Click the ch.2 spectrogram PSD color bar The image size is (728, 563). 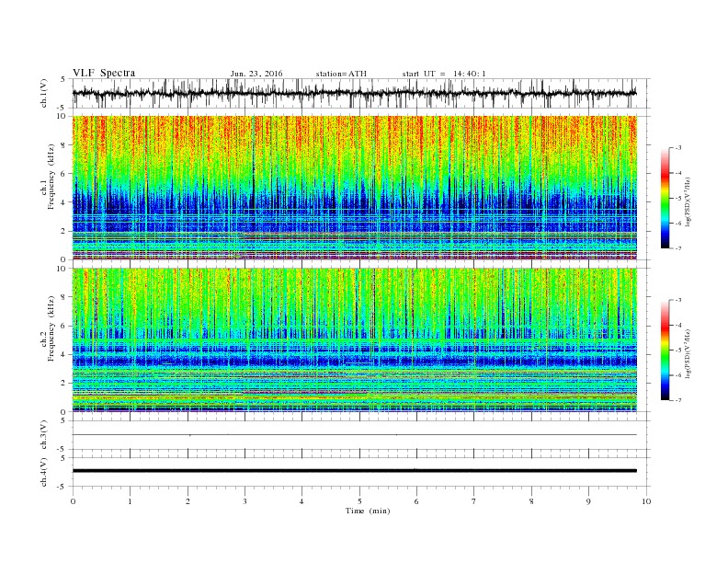point(665,350)
